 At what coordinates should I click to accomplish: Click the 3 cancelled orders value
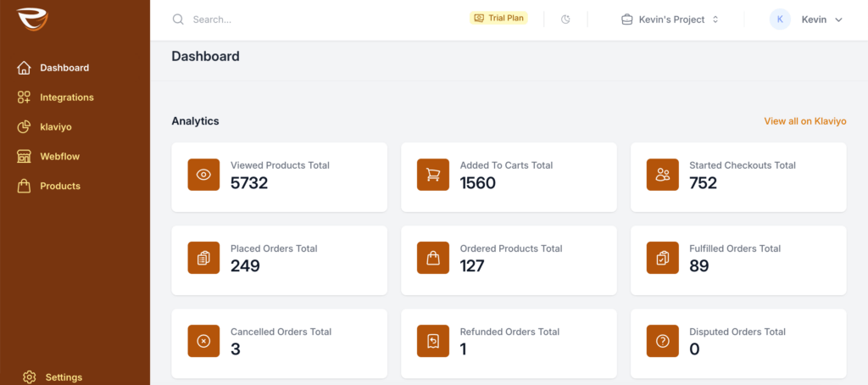[x=236, y=349]
